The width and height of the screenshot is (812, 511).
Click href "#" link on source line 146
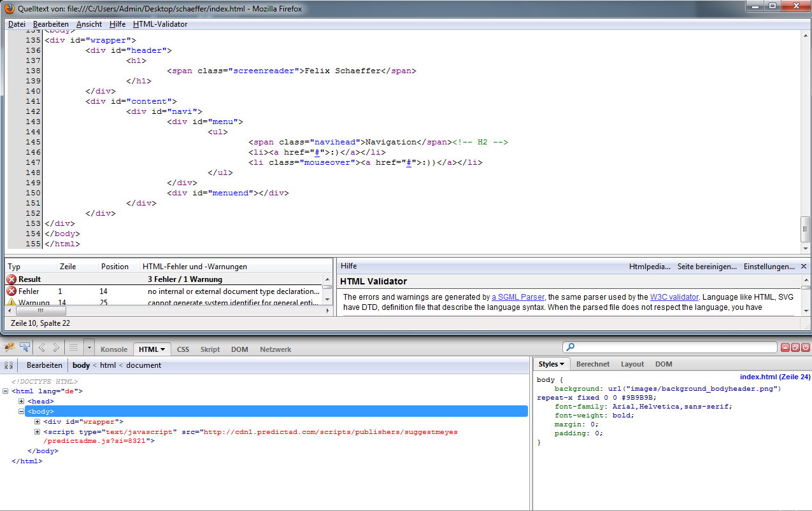317,152
